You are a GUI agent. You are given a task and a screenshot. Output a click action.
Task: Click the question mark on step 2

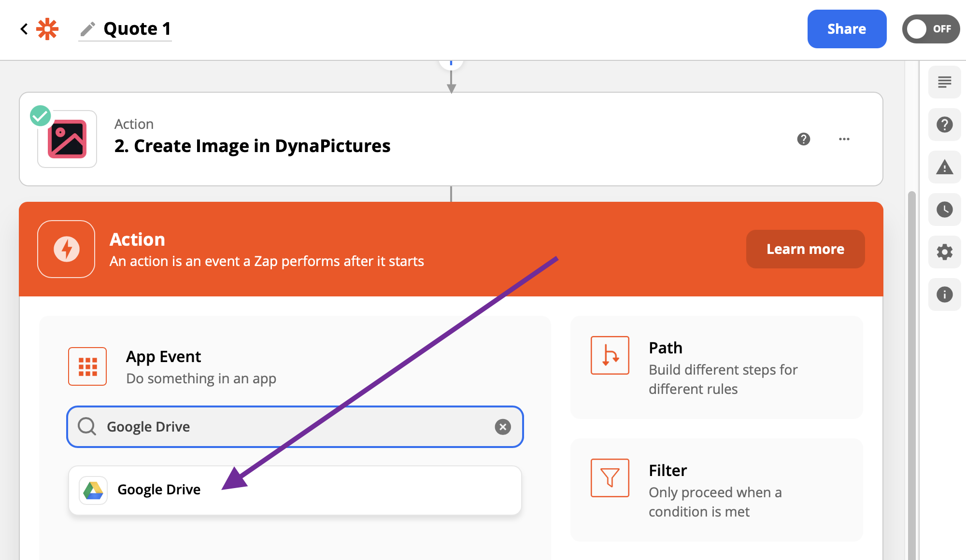coord(804,140)
